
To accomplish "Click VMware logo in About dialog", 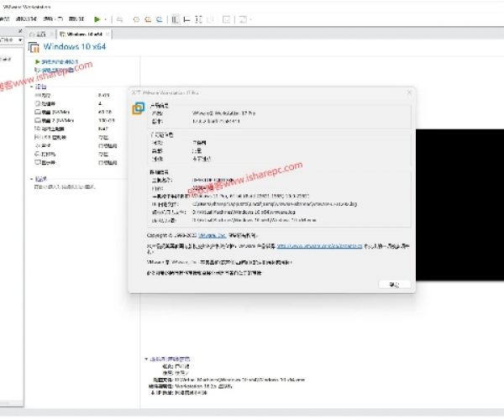I will pos(139,108).
